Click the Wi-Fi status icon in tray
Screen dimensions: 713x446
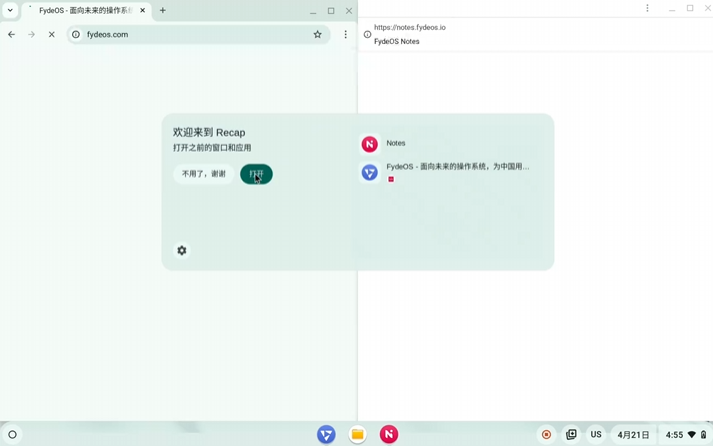pyautogui.click(x=692, y=435)
